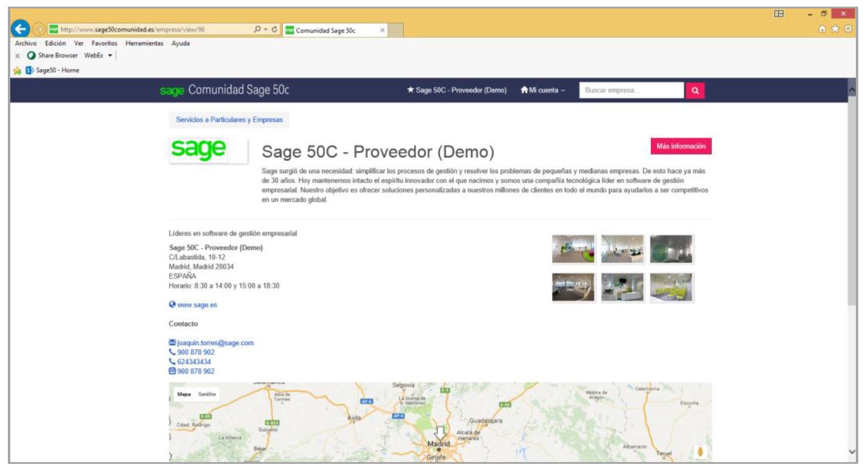
Task: Click Sage 50C - Proveedor (Demo) nav link
Action: [456, 91]
